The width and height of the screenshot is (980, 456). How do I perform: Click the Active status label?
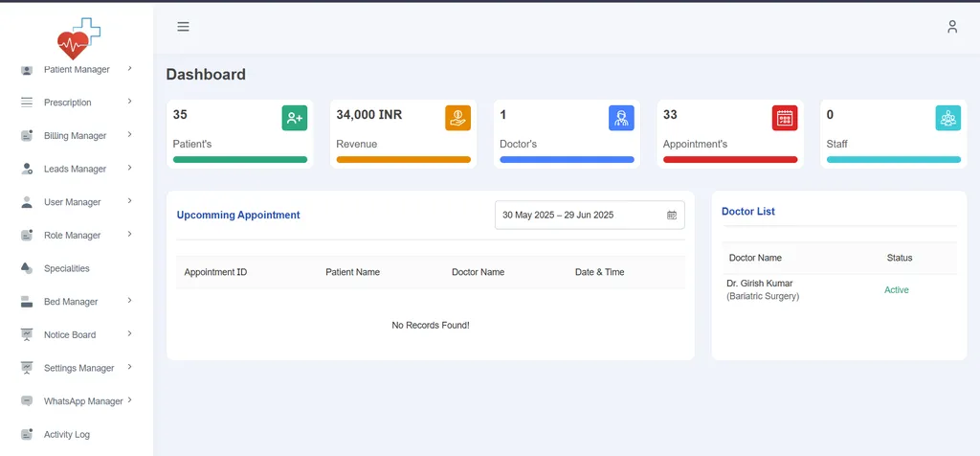point(896,290)
